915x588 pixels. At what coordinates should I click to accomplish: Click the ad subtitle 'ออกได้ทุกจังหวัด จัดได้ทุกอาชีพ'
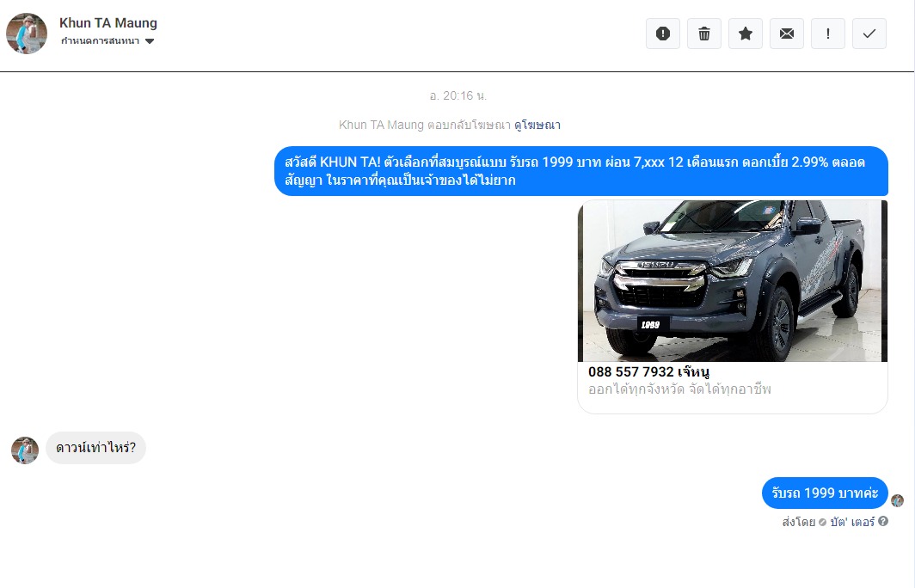click(679, 389)
